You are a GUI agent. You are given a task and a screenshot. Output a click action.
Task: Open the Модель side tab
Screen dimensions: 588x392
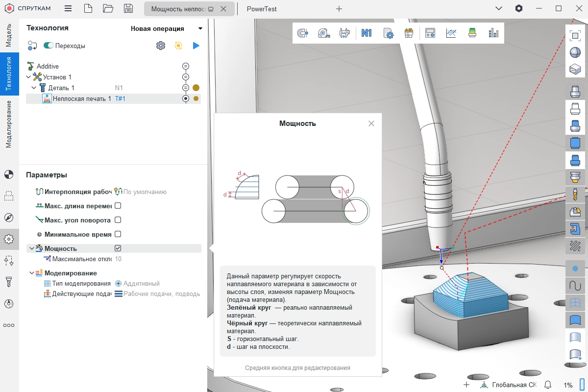pyautogui.click(x=9, y=35)
